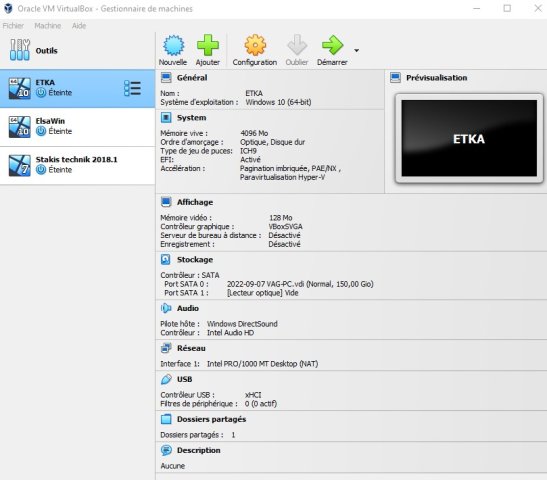Image resolution: width=547 pixels, height=480 pixels.
Task: Click the [Lecteur optique] Vide entry
Action: 262,293
